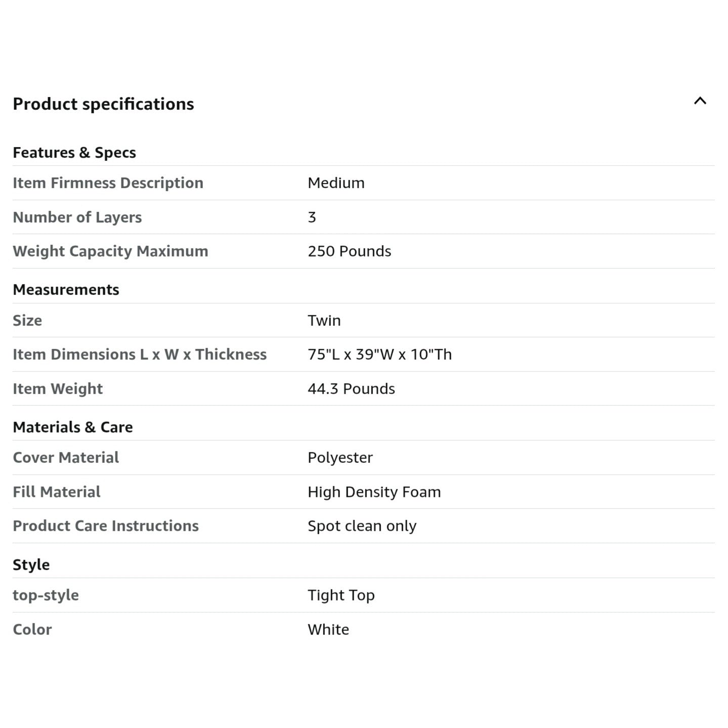Select the 75"L x 39"W x 10"Th value
728x728 pixels.
[379, 355]
